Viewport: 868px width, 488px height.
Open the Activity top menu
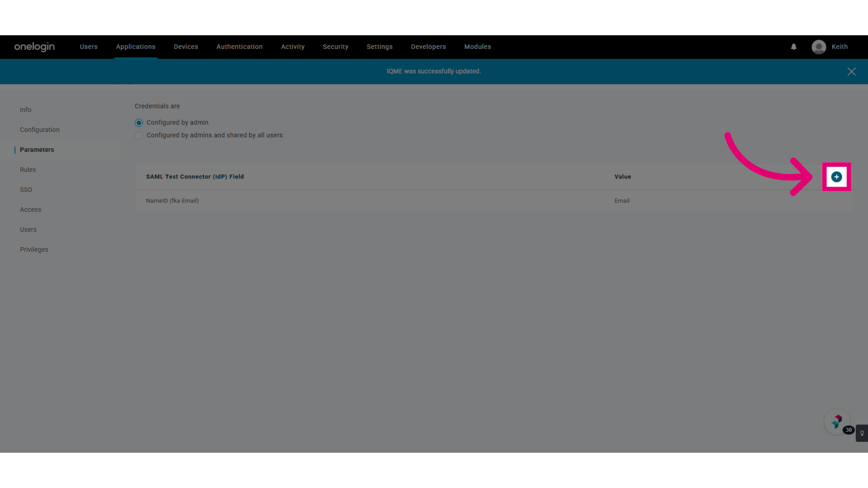292,47
